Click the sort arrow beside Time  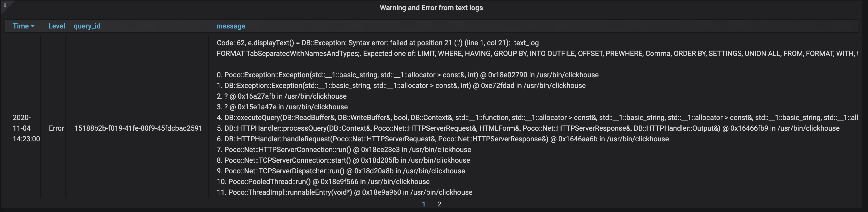pos(33,26)
